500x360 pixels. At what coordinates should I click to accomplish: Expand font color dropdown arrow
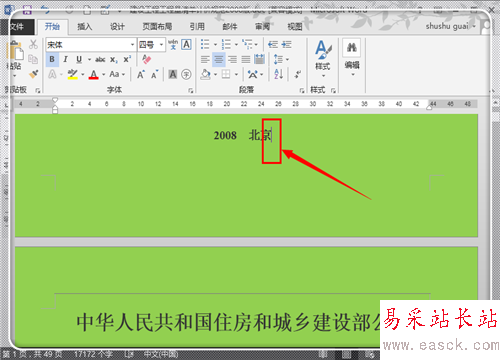pos(104,74)
